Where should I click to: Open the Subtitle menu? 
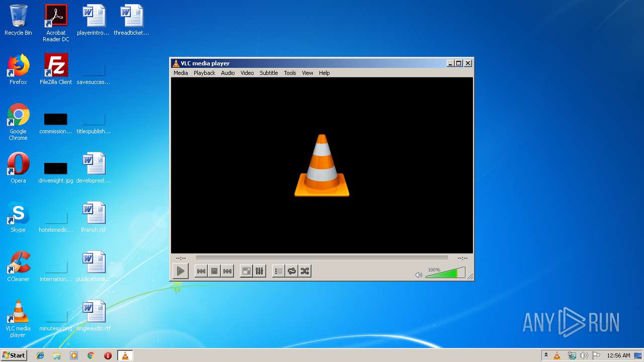coord(269,73)
